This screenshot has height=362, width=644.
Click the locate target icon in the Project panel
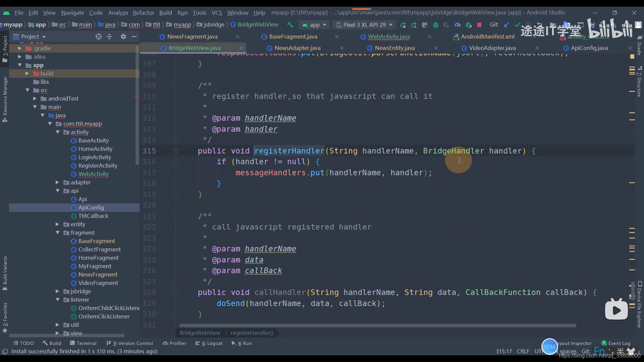[x=98, y=37]
